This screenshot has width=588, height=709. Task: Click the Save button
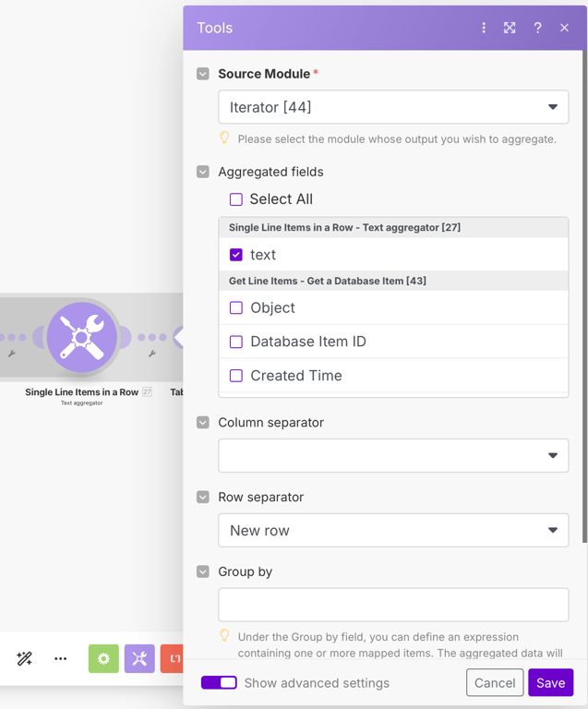550,682
